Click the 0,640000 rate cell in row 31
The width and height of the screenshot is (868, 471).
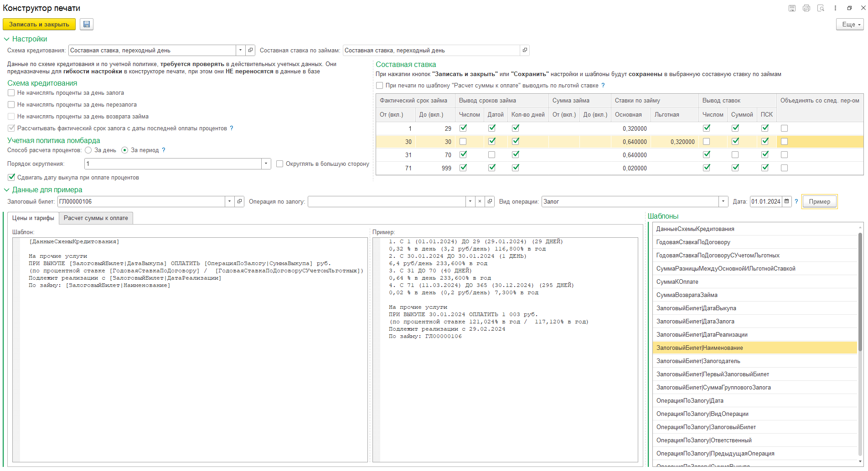coord(631,155)
